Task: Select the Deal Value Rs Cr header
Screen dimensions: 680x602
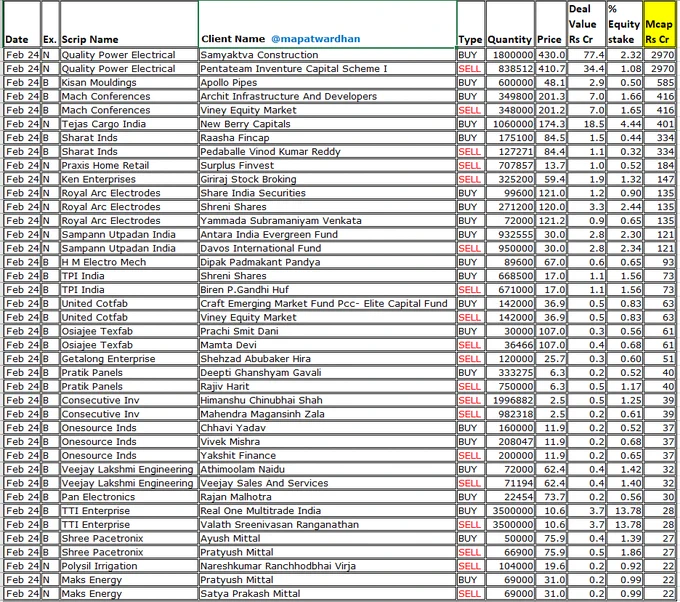Action: 586,24
